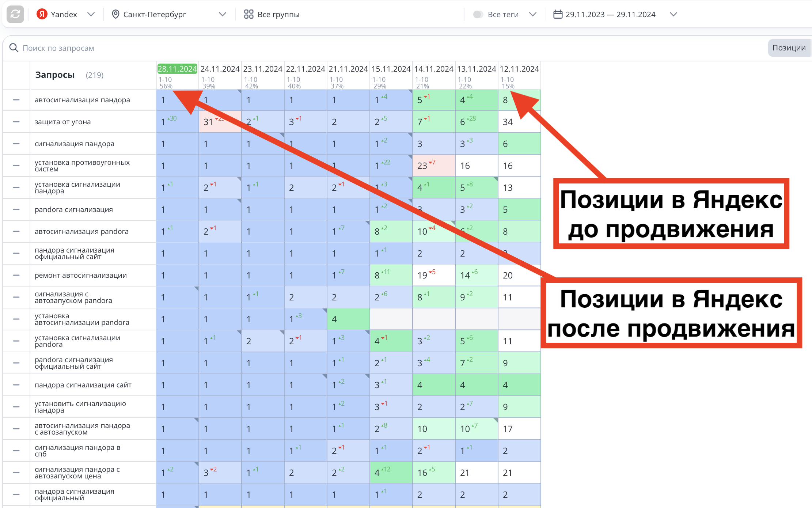Select the 23.11.2024 column header
The width and height of the screenshot is (812, 508).
tap(263, 69)
